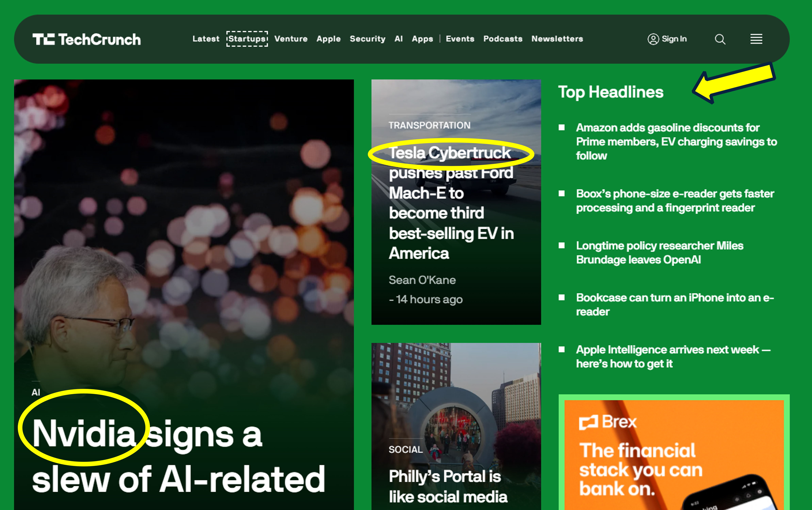Open the Latest nav item
This screenshot has height=510, width=812.
[206, 39]
